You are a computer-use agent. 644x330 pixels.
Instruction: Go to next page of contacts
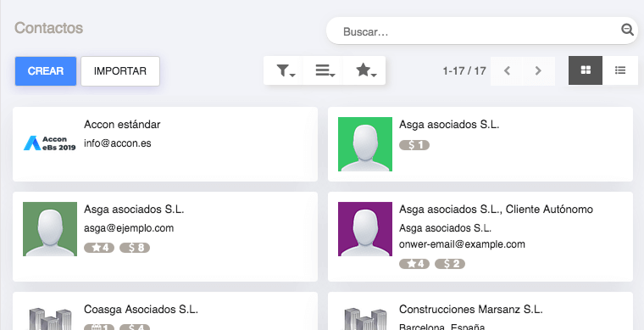click(538, 70)
